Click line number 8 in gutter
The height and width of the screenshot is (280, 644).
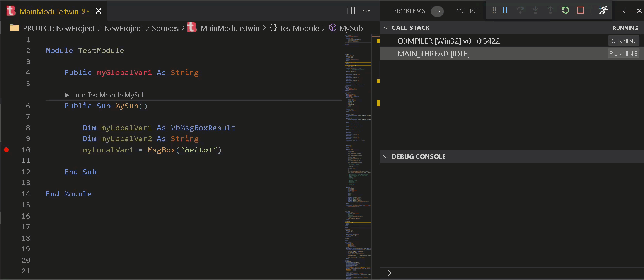coord(28,128)
